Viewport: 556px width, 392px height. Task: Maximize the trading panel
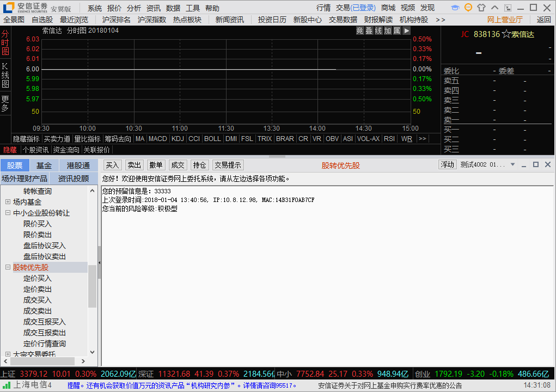coord(536,164)
